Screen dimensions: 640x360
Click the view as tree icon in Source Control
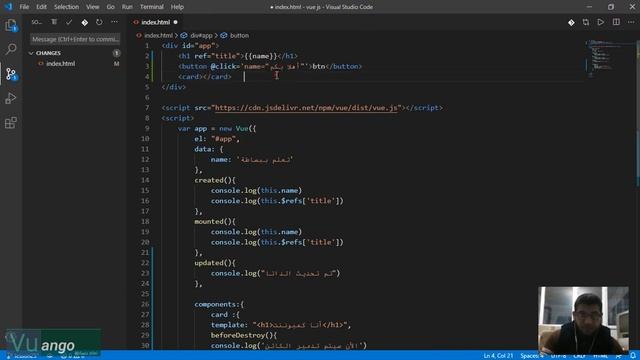point(54,22)
